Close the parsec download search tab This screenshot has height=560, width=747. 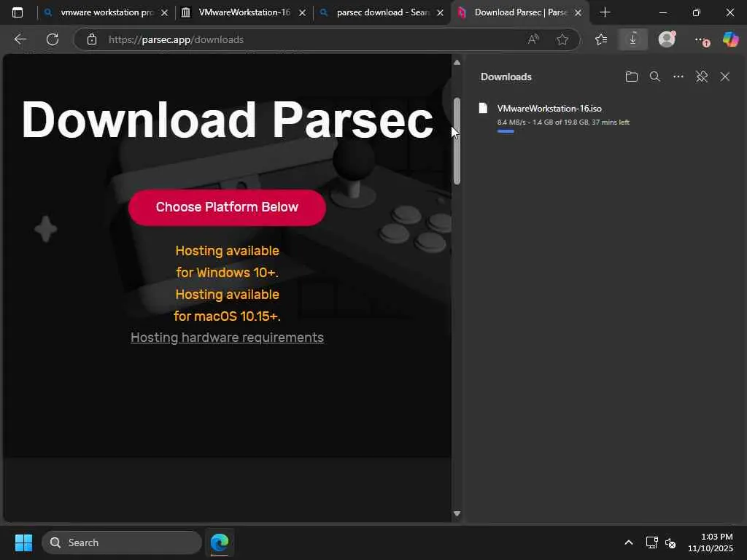440,13
